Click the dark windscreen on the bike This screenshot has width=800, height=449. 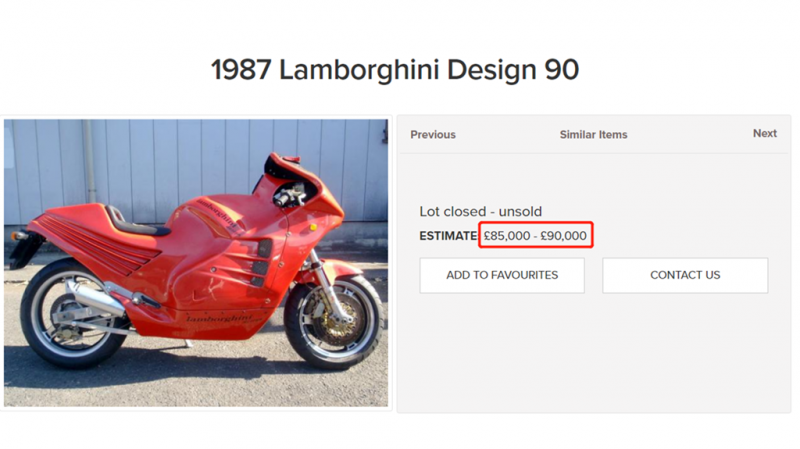click(277, 170)
